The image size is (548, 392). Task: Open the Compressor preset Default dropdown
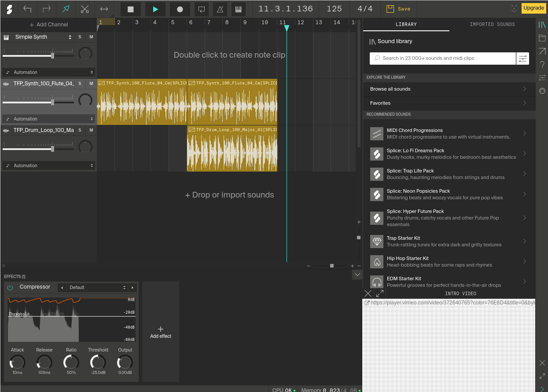pyautogui.click(x=98, y=287)
